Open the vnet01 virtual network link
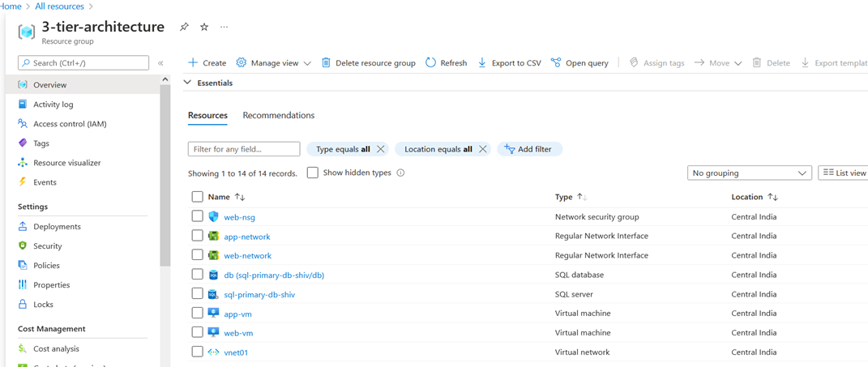 [x=235, y=352]
